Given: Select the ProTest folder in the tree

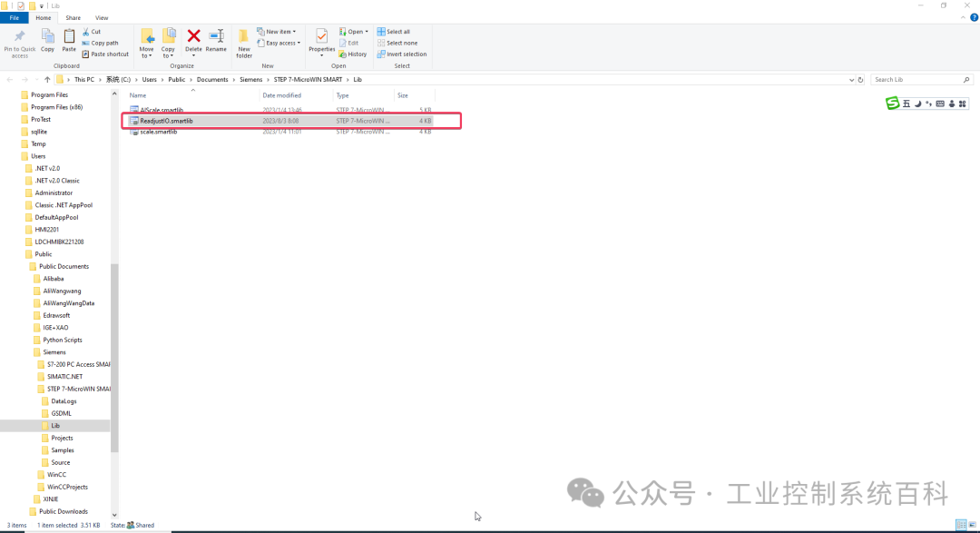Looking at the screenshot, I should (41, 120).
